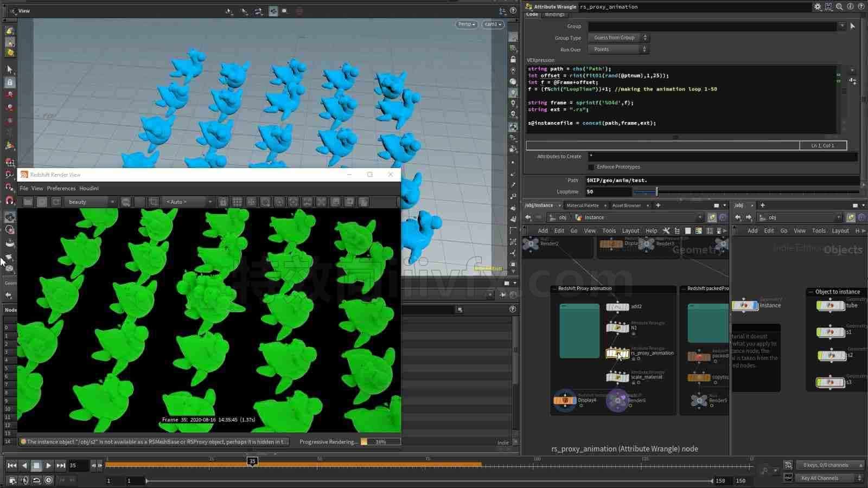Click the current frame field showing 35
Image resolution: width=868 pixels, height=488 pixels.
pos(79,465)
